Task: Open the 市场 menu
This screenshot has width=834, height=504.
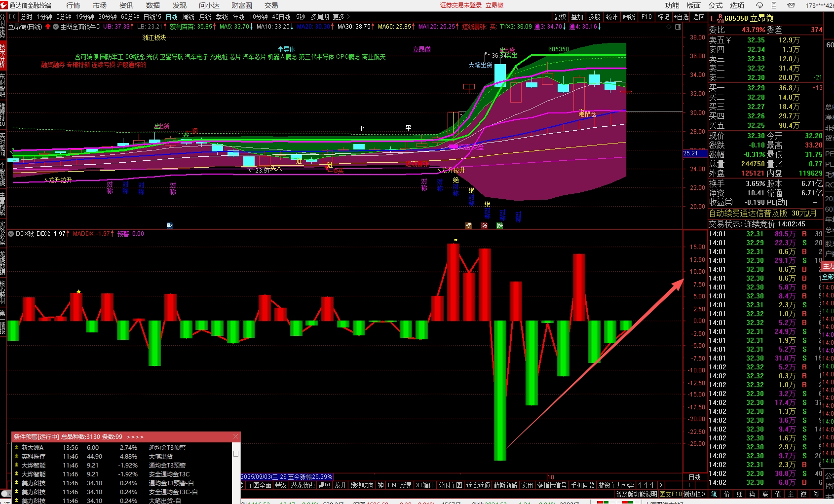Action: 100,5
